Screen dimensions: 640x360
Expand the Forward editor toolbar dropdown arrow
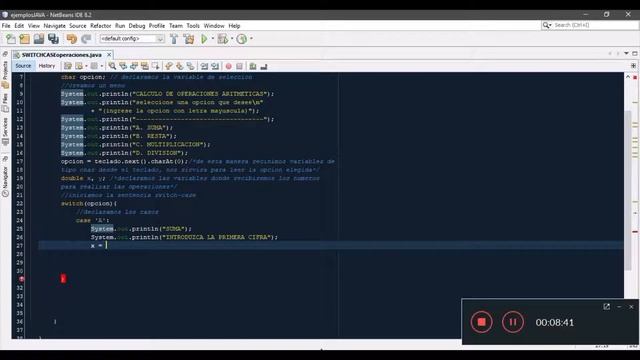(102, 66)
